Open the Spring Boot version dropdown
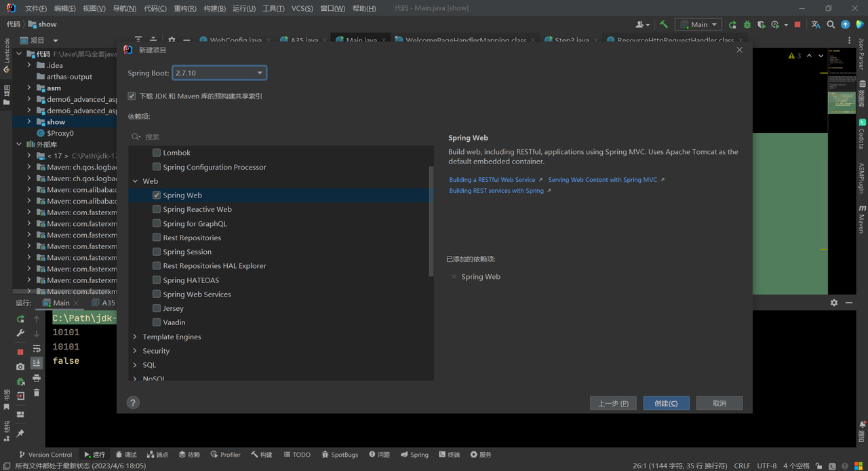This screenshot has height=471, width=868. [x=219, y=73]
